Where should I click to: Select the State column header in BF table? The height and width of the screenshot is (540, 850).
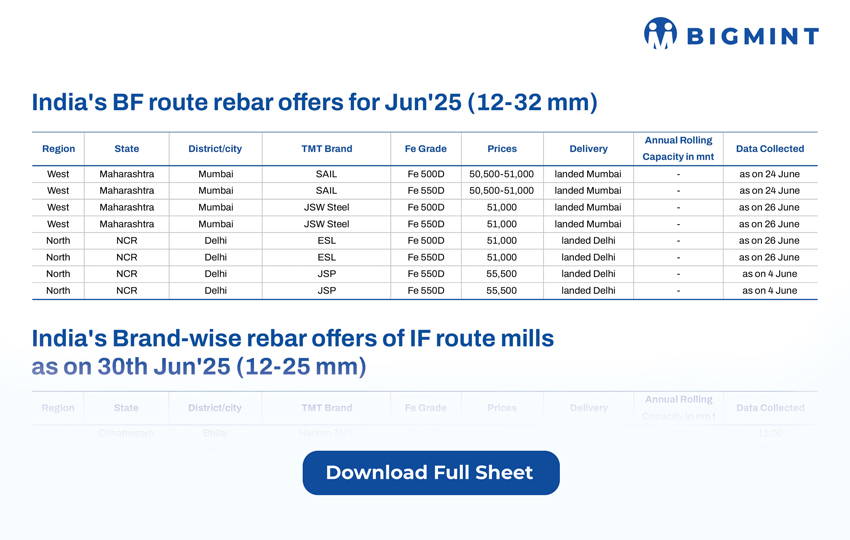(127, 149)
